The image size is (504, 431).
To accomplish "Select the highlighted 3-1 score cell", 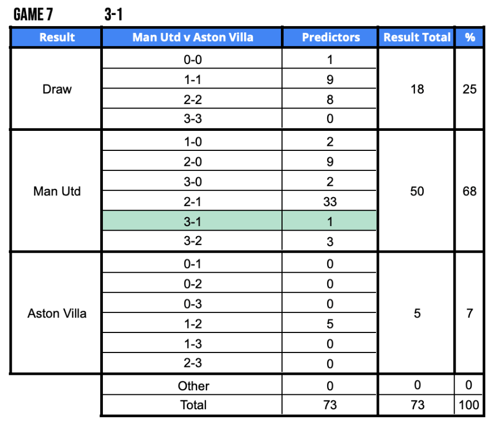I will click(192, 221).
